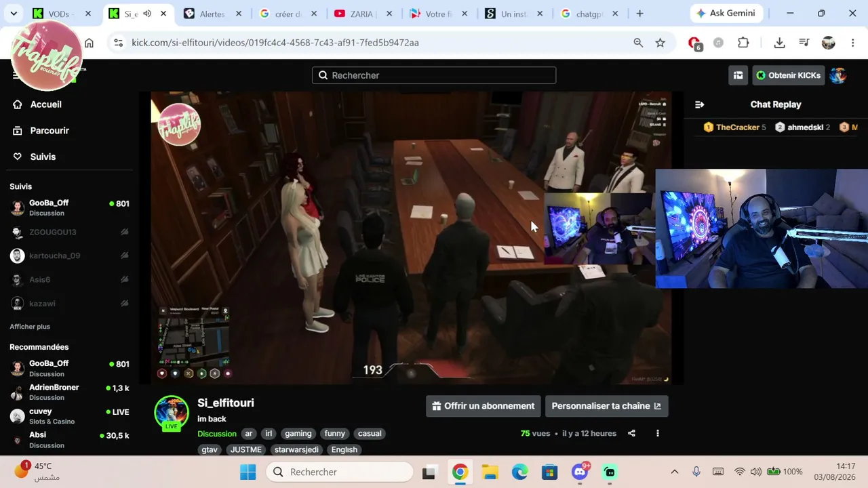Show Chrome downloads
Image resolution: width=868 pixels, height=488 pixels.
coord(779,43)
